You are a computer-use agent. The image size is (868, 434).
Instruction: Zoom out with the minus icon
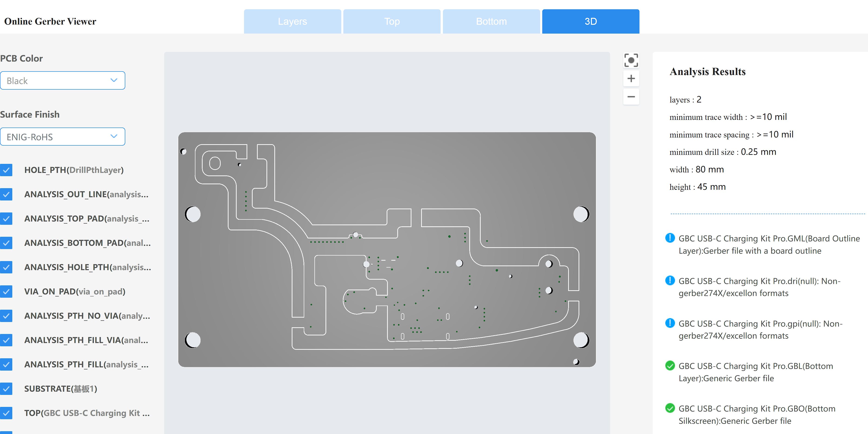(631, 97)
